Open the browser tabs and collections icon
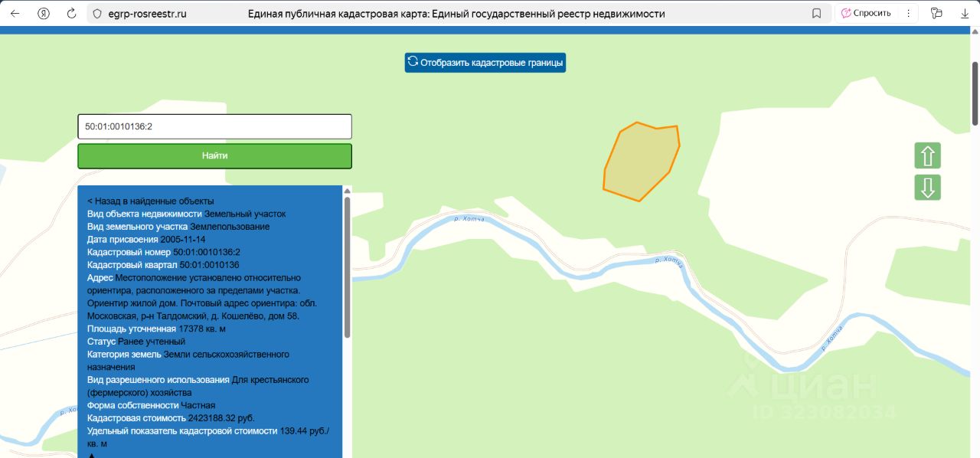 [936, 13]
